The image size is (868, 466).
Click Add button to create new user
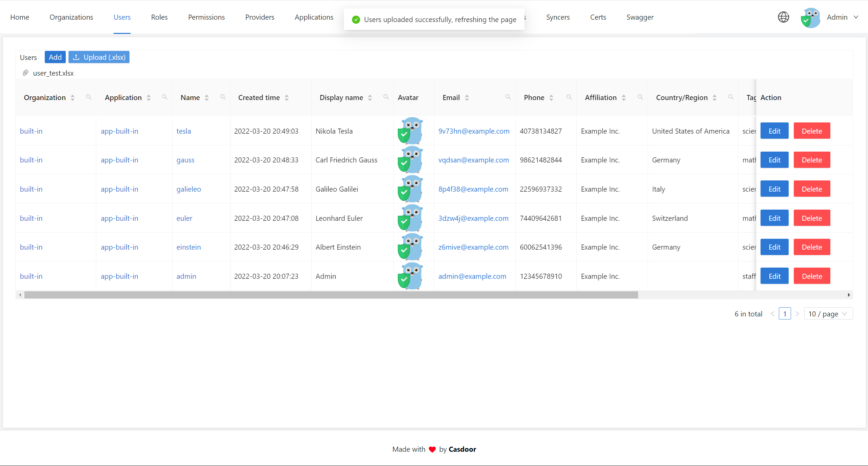[x=55, y=57]
